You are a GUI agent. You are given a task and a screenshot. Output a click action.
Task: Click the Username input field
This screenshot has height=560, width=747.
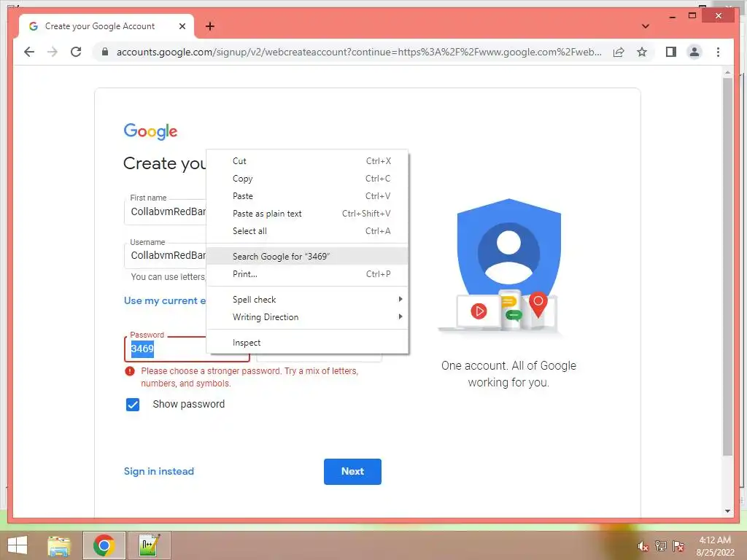coord(166,256)
